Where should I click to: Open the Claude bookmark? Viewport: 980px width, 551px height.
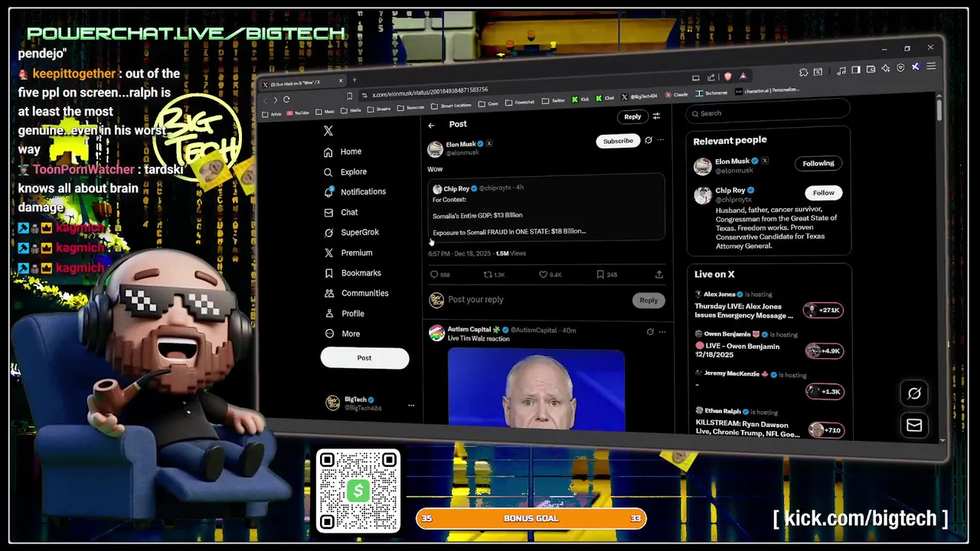(x=676, y=95)
